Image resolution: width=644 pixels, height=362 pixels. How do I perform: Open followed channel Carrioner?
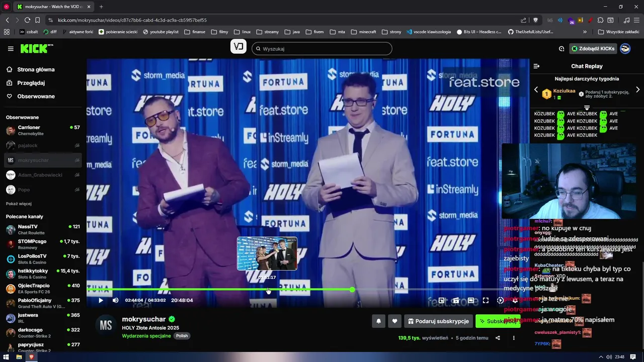[x=43, y=131]
